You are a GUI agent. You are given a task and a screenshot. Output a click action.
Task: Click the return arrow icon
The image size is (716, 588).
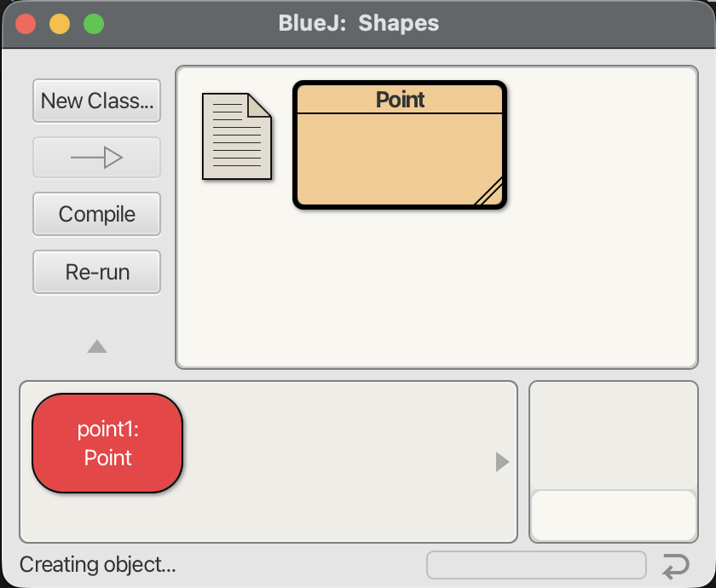click(x=675, y=565)
